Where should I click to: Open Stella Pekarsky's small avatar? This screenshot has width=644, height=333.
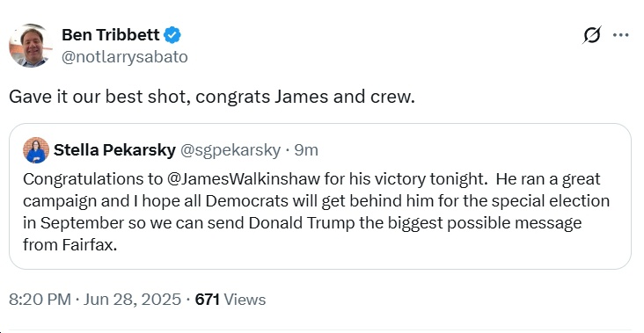pos(36,150)
